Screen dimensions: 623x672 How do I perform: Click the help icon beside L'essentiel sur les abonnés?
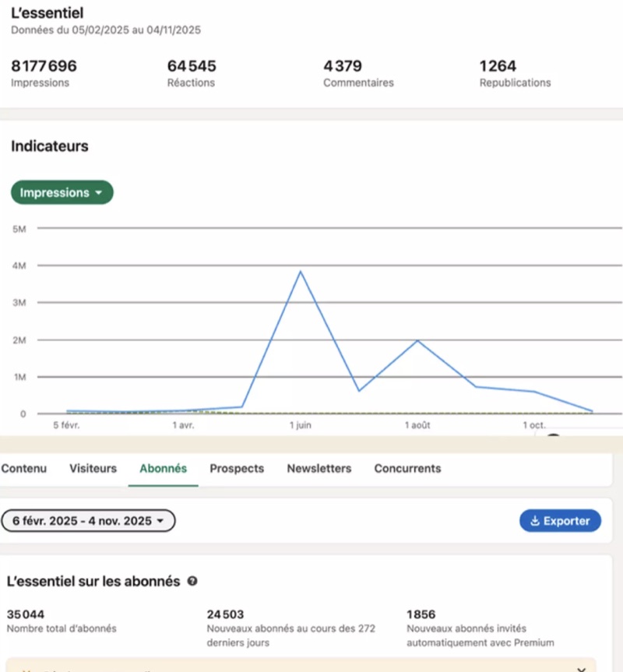tap(192, 581)
